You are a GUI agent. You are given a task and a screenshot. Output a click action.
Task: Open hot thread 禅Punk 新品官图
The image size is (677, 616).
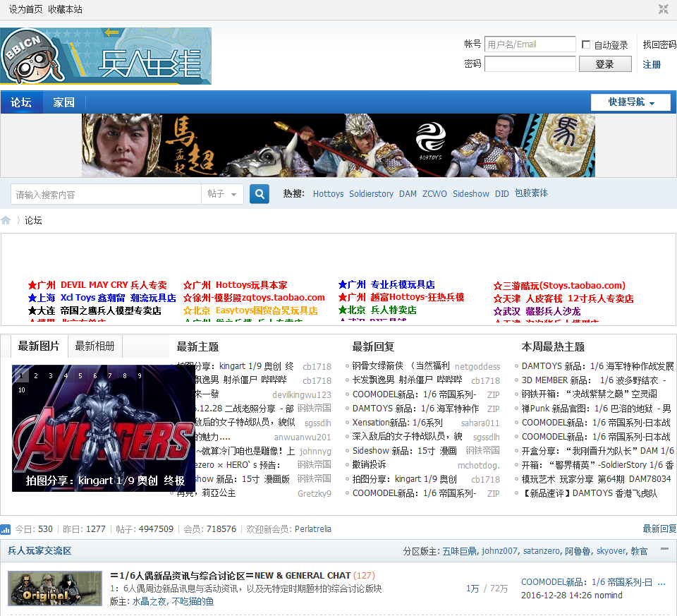pos(597,409)
